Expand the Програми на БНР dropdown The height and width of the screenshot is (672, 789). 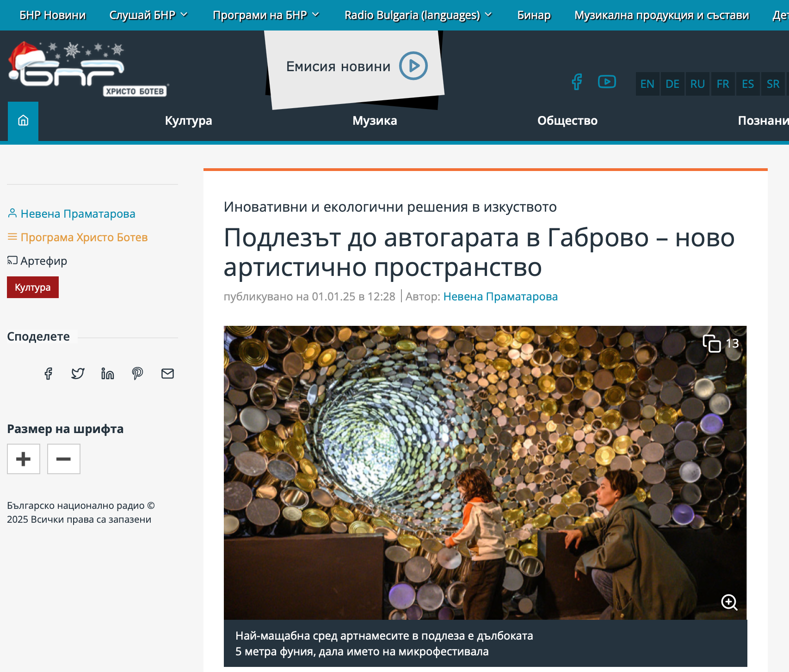266,15
